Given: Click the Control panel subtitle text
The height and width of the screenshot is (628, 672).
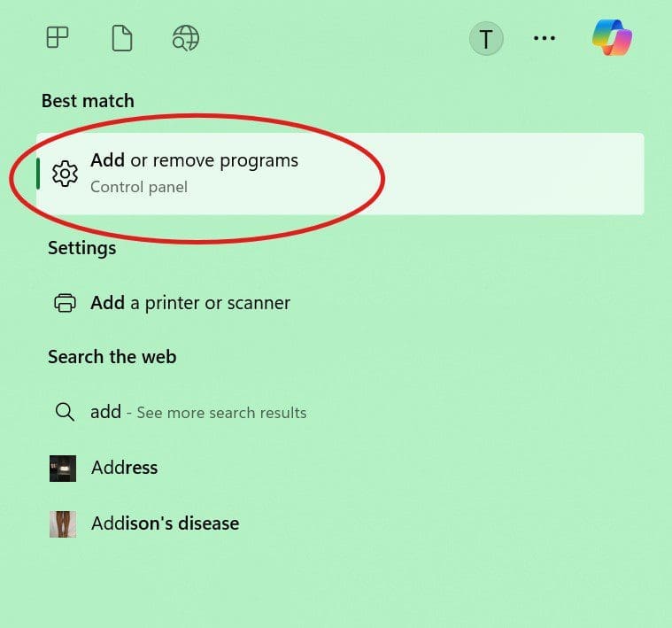Looking at the screenshot, I should [x=139, y=187].
